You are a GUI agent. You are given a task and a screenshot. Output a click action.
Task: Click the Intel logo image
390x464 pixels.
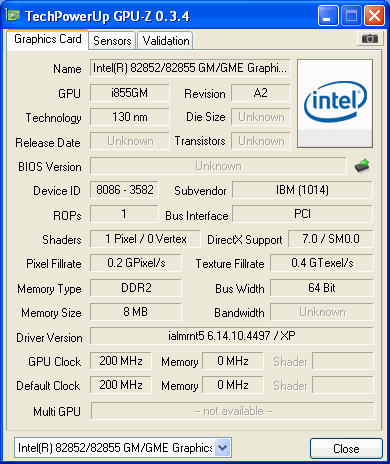point(335,103)
